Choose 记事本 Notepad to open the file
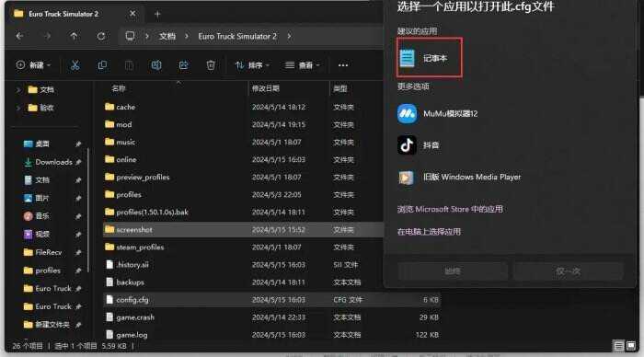This screenshot has width=644, height=357. [430, 58]
